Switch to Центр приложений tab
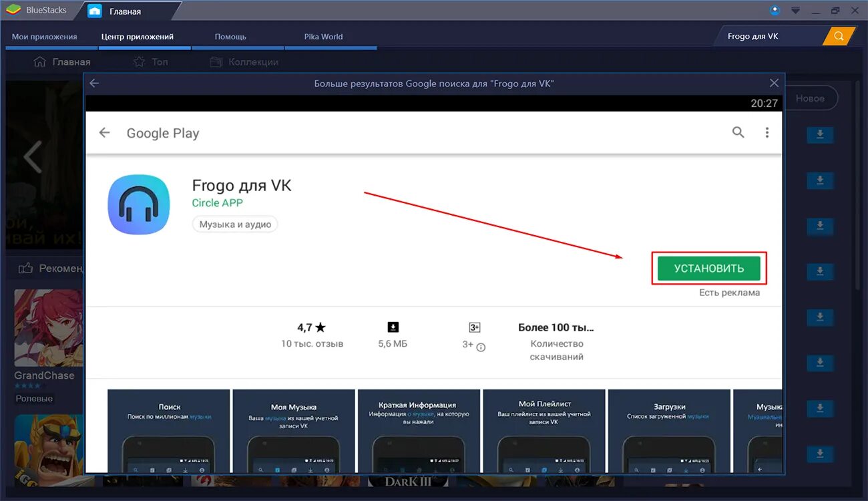868x501 pixels. tap(138, 37)
